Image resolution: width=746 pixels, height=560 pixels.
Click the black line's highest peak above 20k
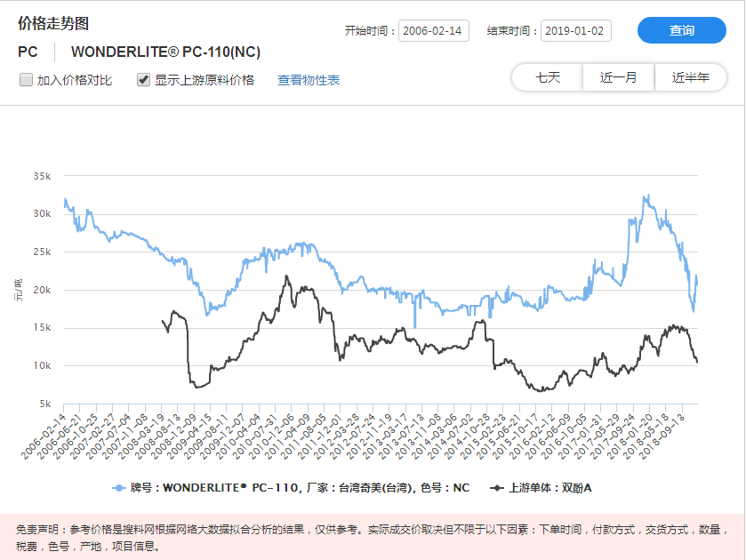[286, 276]
